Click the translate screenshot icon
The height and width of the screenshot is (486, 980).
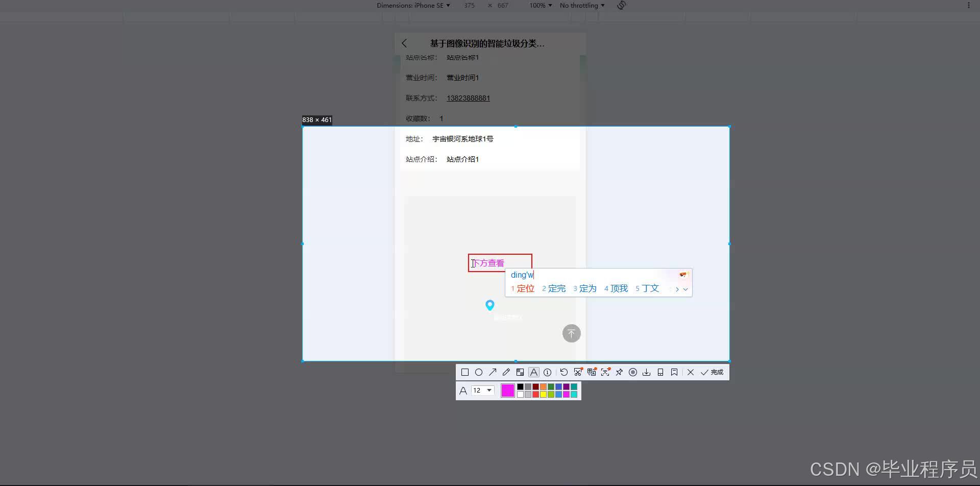pos(592,372)
